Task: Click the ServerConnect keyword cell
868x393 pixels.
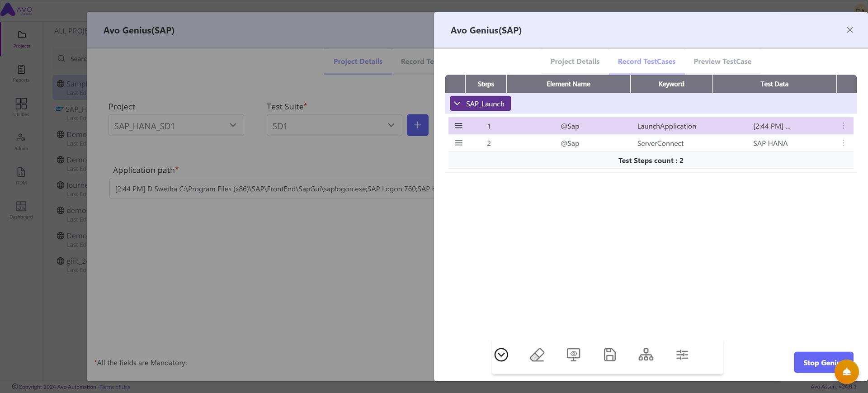Action: 660,143
